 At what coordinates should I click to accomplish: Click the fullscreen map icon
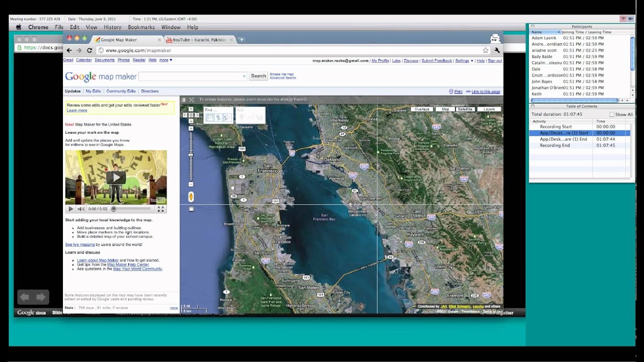pyautogui.click(x=192, y=100)
